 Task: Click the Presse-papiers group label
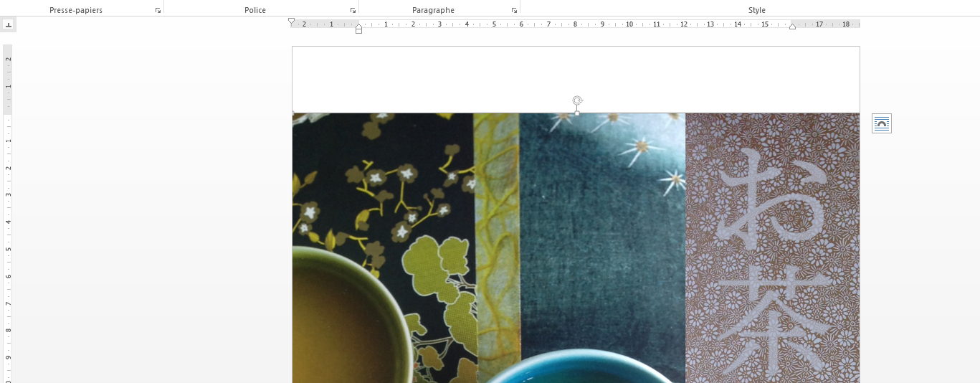coord(76,11)
